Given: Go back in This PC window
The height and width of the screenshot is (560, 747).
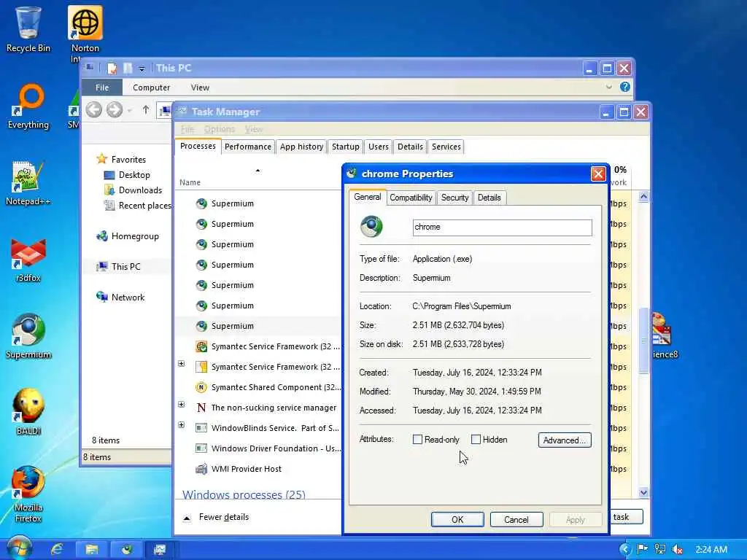Looking at the screenshot, I should (x=94, y=109).
